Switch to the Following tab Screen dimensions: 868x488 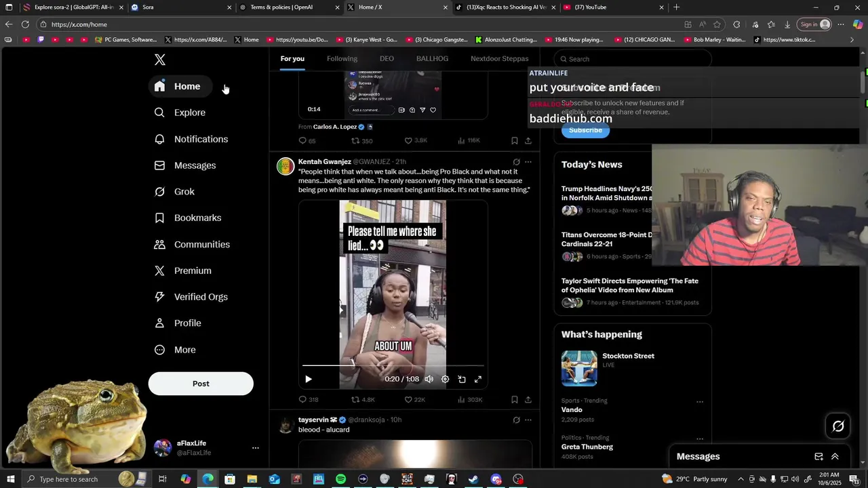(x=342, y=58)
